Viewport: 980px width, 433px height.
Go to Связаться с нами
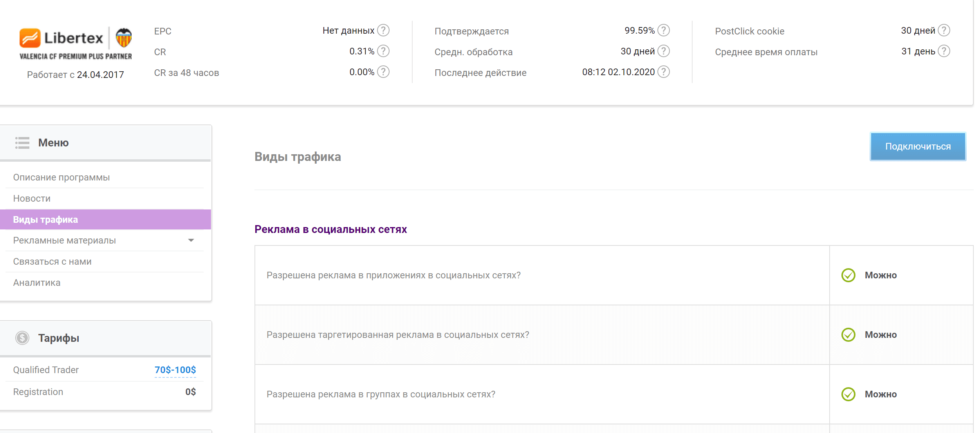52,262
